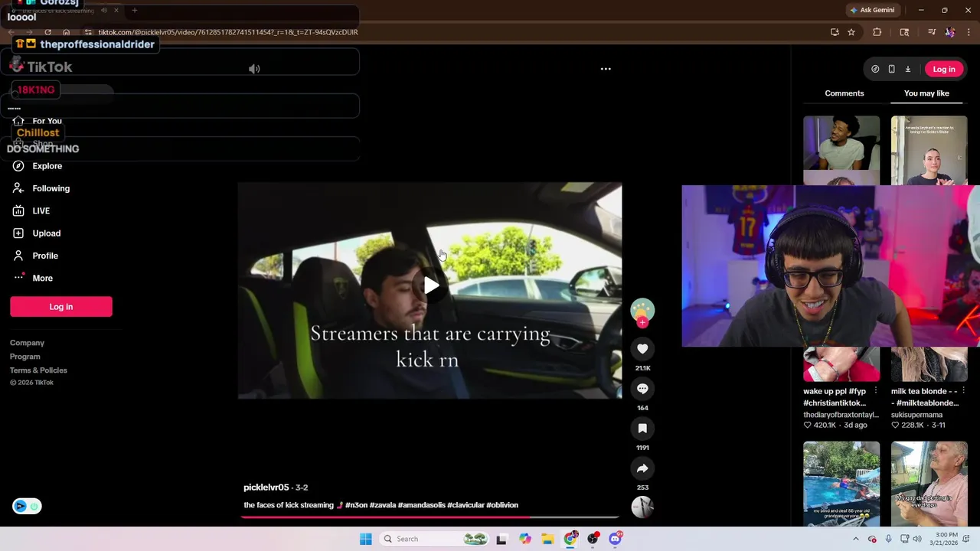Image resolution: width=980 pixels, height=551 pixels.
Task: Switch to the Comments tab
Action: click(x=844, y=93)
